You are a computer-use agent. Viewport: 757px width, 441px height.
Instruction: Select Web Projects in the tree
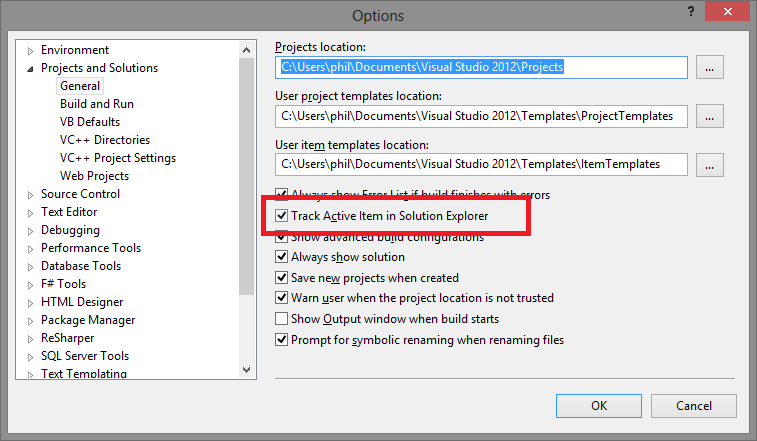click(94, 176)
